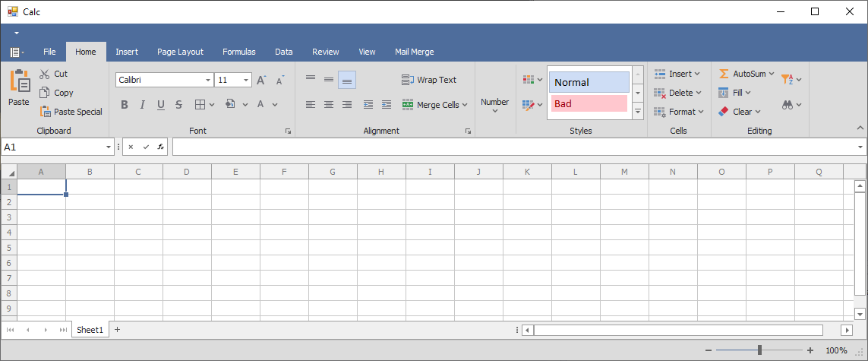
Task: Open the fill color dropdown arrow
Action: [245, 105]
